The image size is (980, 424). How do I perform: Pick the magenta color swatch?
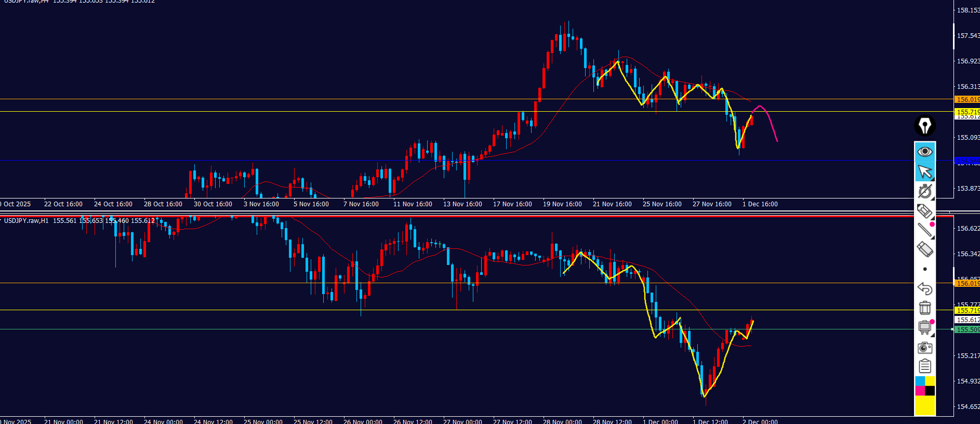920,391
